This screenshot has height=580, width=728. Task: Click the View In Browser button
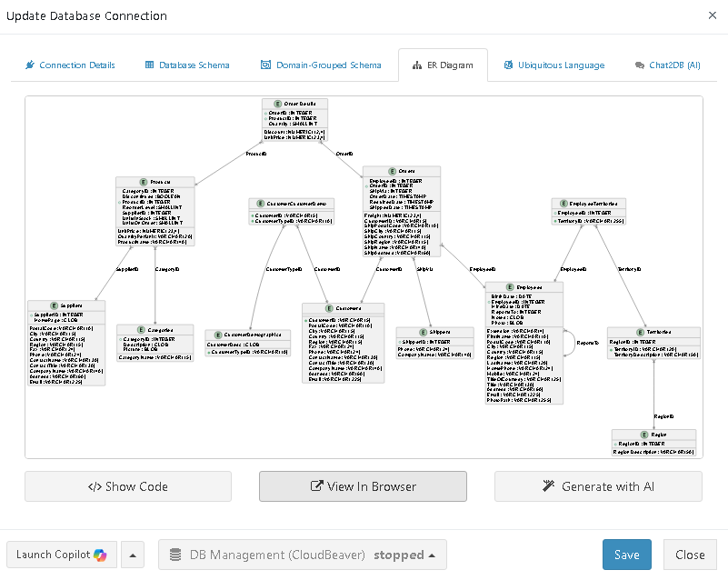pos(363,486)
